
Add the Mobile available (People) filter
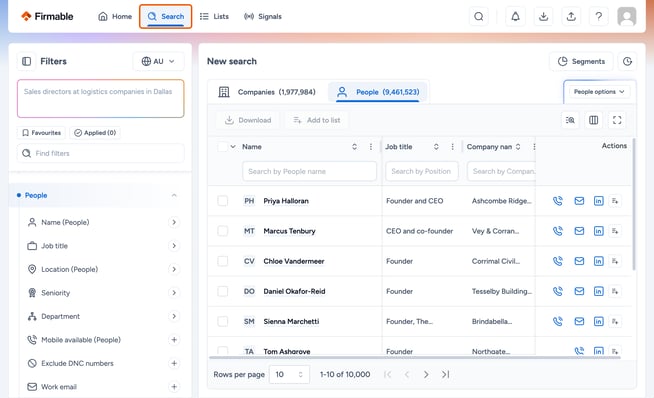tap(174, 340)
